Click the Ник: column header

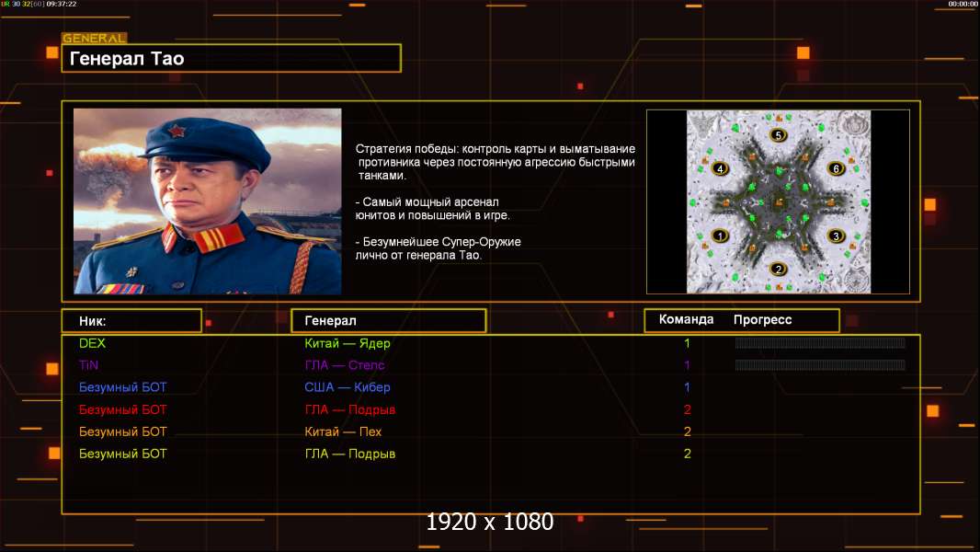pos(131,321)
